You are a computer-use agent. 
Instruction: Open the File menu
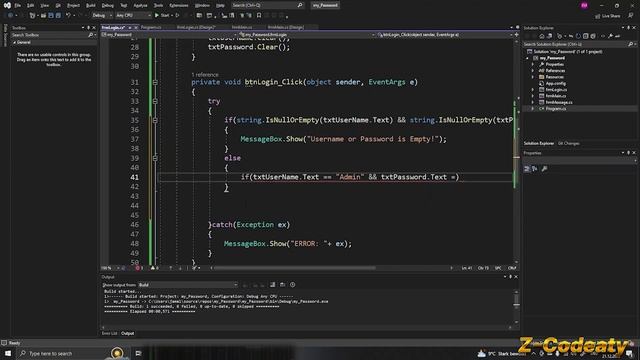click(18, 5)
